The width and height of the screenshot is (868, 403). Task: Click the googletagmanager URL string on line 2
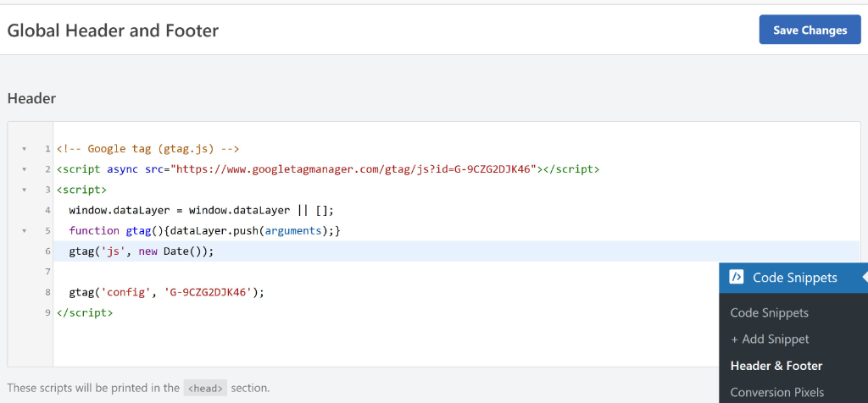tap(355, 169)
